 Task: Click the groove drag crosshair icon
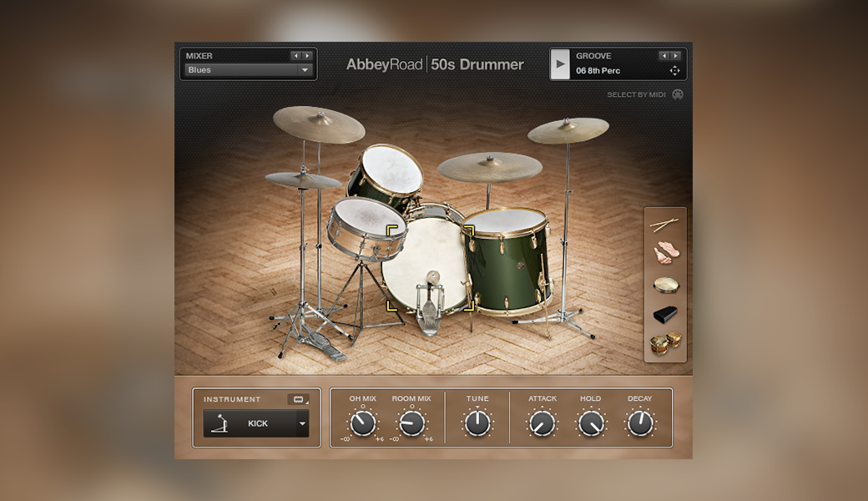[x=674, y=70]
